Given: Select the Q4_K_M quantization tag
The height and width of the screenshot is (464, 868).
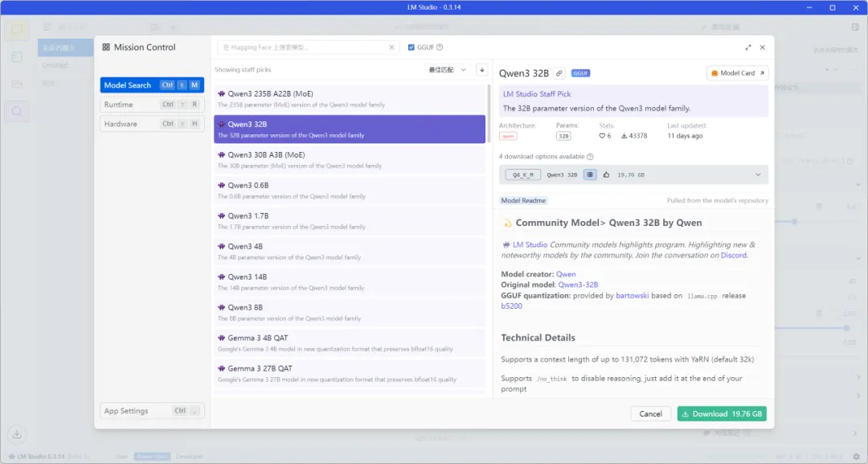Looking at the screenshot, I should [x=522, y=175].
